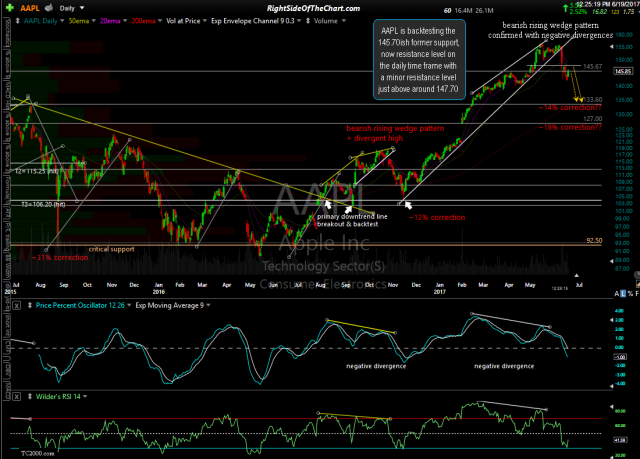Click the 16.4M volume value
640x459 pixels.
pos(463,11)
